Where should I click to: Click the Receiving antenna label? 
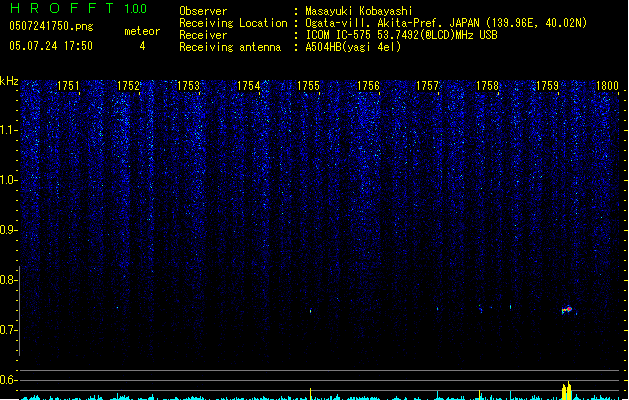(230, 47)
